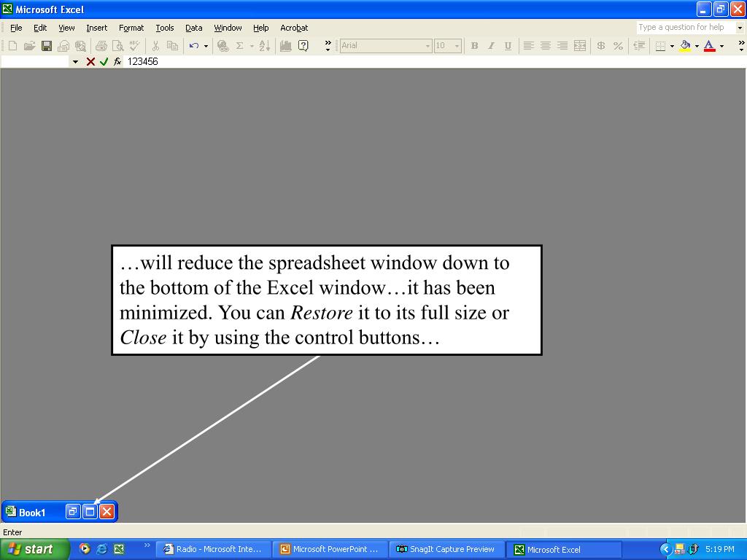Switch to Microsoft PowerPoint taskbar button
This screenshot has width=747, height=560.
coord(330,549)
